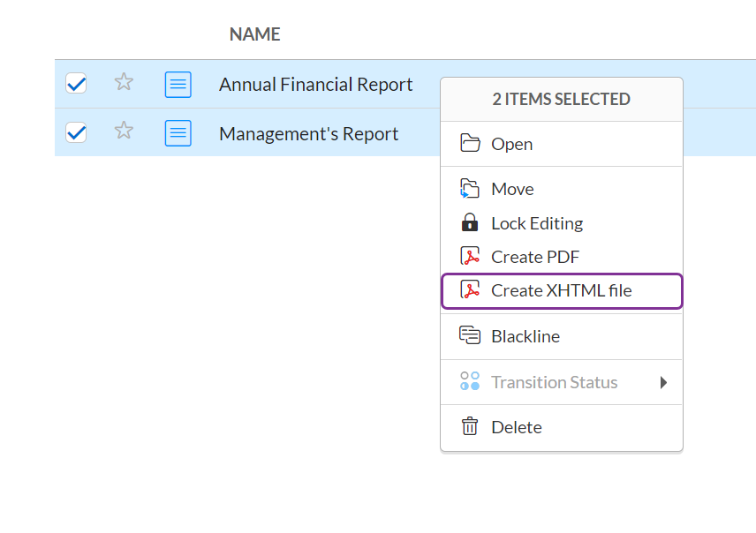The height and width of the screenshot is (533, 756).
Task: Select the Lock Editing menu option
Action: [x=537, y=223]
